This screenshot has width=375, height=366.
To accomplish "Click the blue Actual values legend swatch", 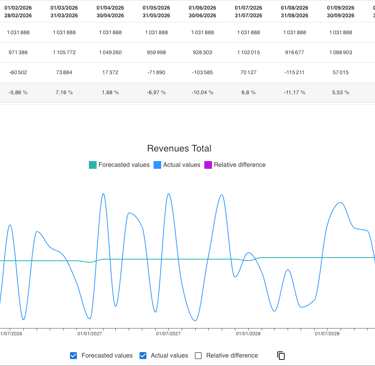I will 157,165.
